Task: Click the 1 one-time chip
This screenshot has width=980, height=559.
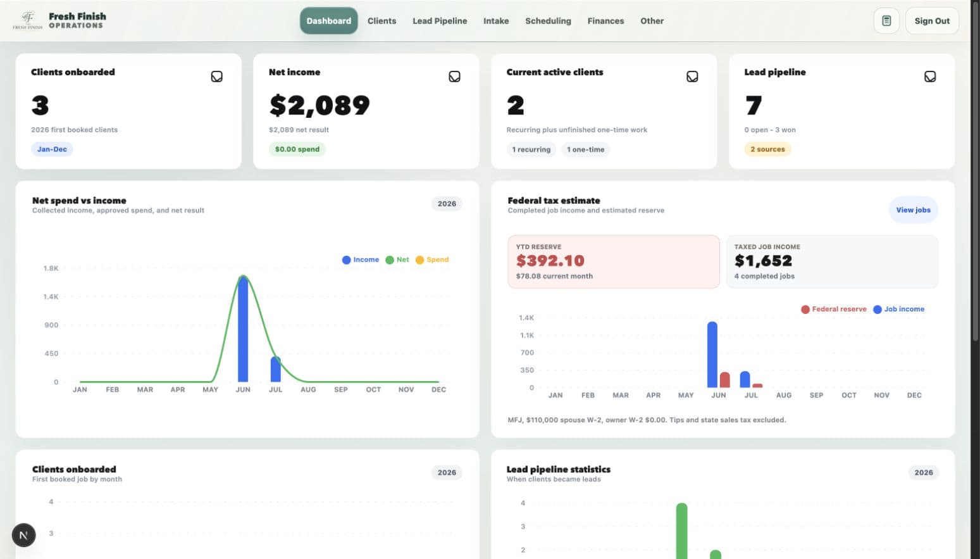Action: (x=585, y=149)
